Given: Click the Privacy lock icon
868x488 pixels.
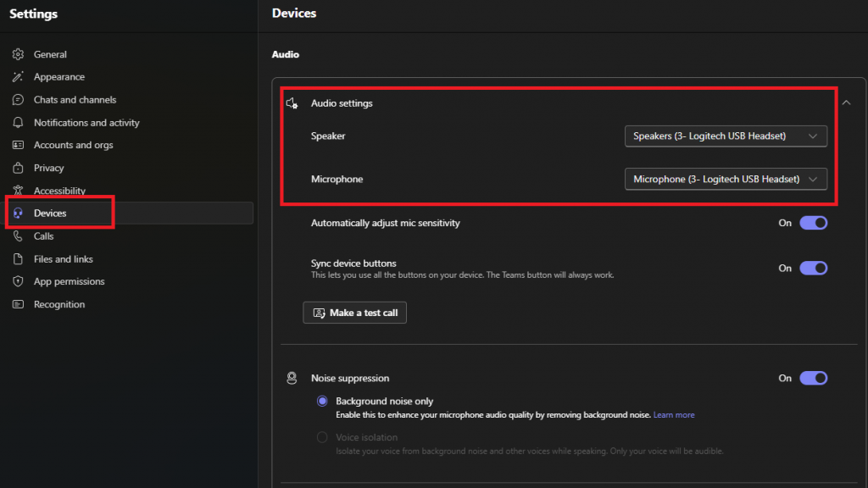Looking at the screenshot, I should tap(18, 169).
